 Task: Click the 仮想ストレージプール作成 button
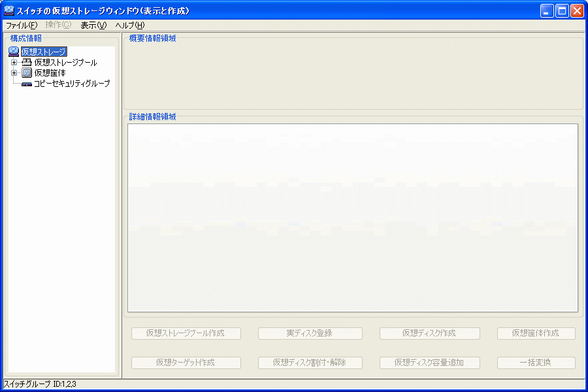point(186,333)
